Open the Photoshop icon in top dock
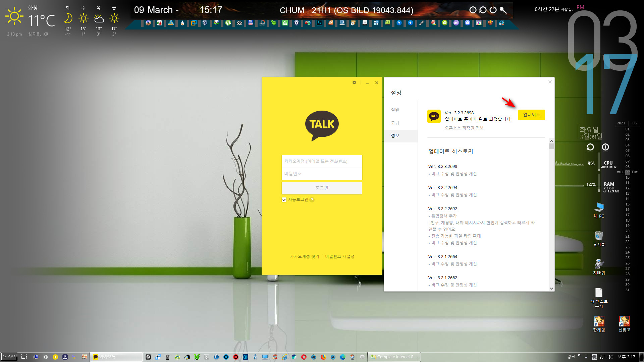This screenshot has width=644, height=362. point(319,23)
